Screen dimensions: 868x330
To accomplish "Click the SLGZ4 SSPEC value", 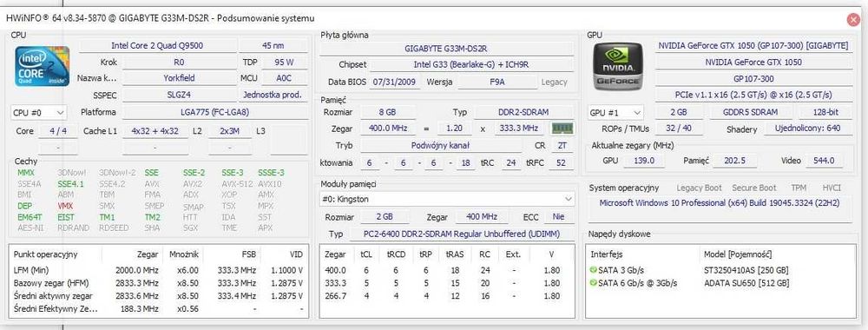I will point(180,95).
